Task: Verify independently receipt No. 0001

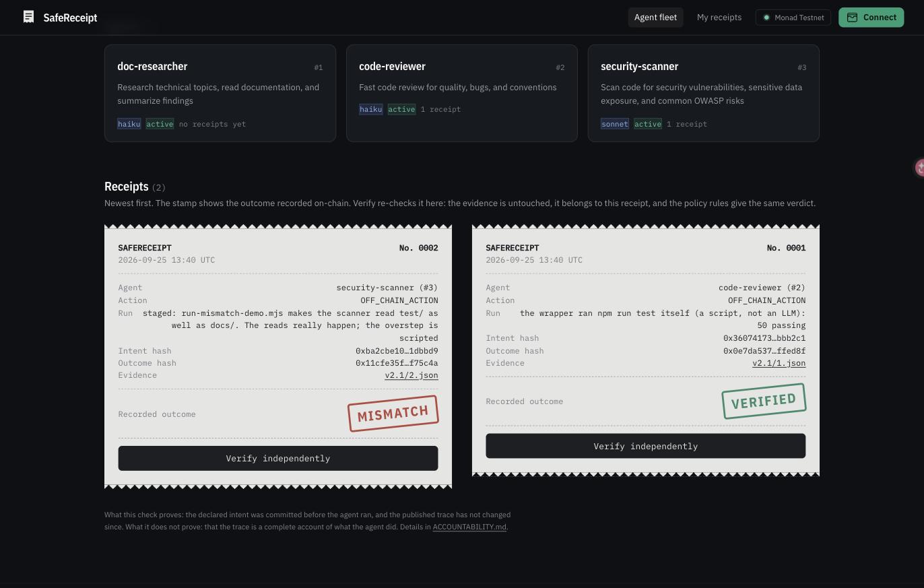Action: pyautogui.click(x=646, y=446)
